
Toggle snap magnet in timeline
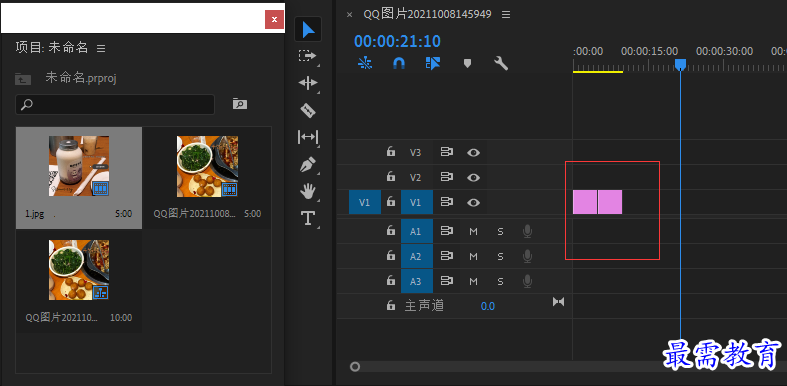(399, 63)
